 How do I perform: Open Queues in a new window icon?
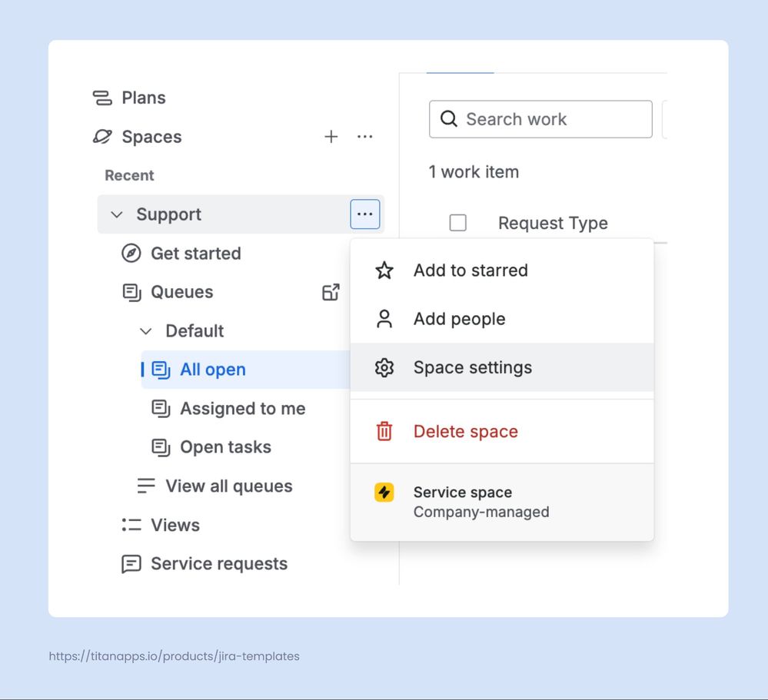[x=331, y=292]
